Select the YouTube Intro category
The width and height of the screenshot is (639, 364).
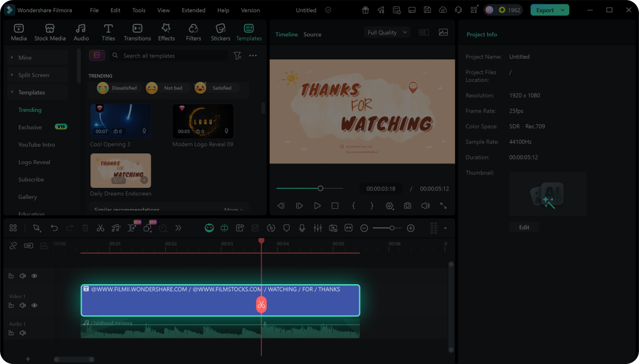37,145
